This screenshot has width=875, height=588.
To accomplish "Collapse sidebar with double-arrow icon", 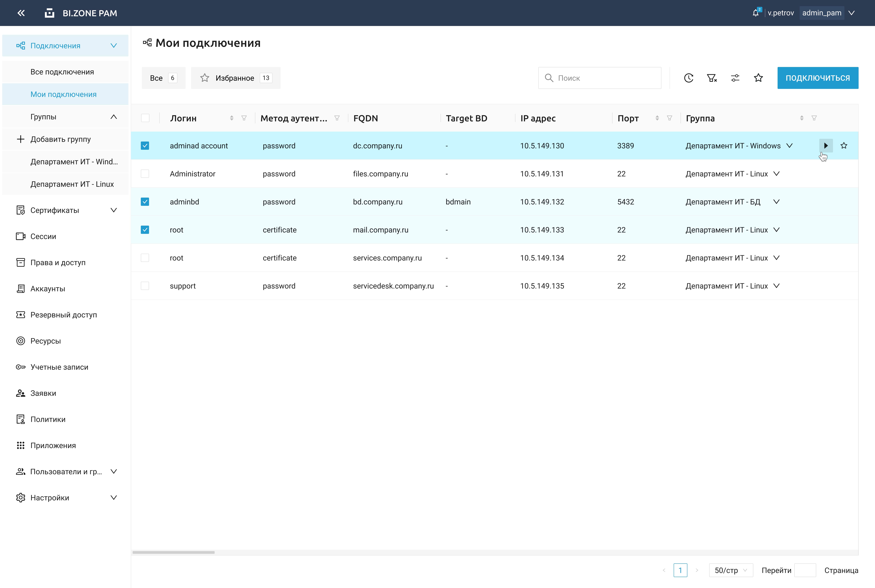I will coord(21,13).
